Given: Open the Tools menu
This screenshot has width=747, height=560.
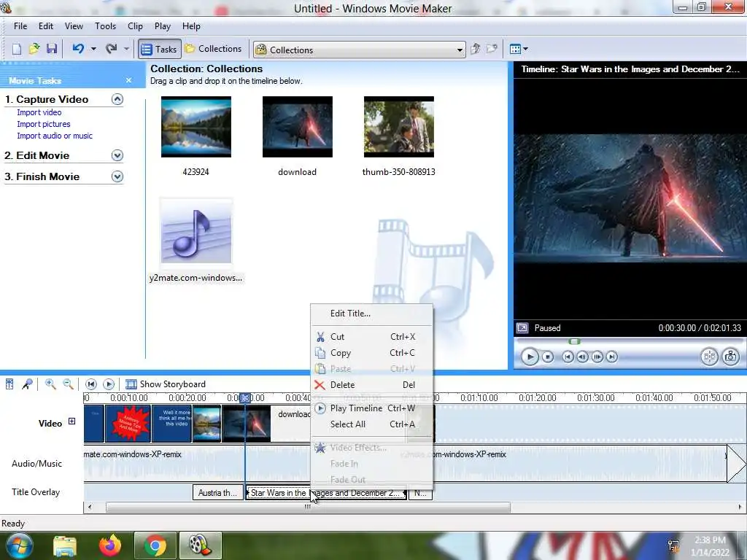Looking at the screenshot, I should pos(105,26).
